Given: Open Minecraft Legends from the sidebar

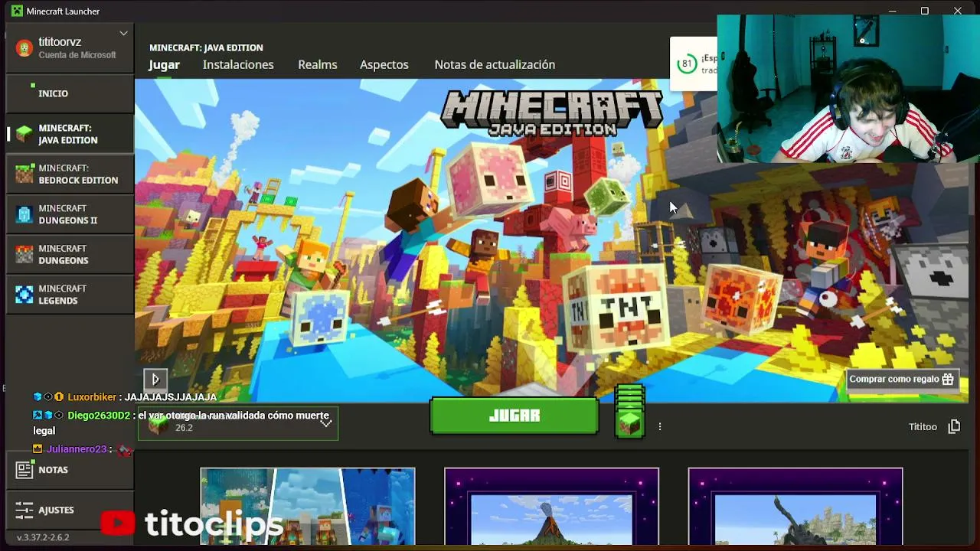Looking at the screenshot, I should (70, 295).
